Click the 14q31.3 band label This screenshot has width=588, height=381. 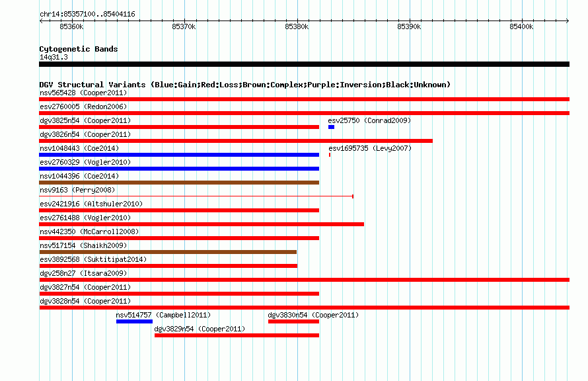coord(54,57)
